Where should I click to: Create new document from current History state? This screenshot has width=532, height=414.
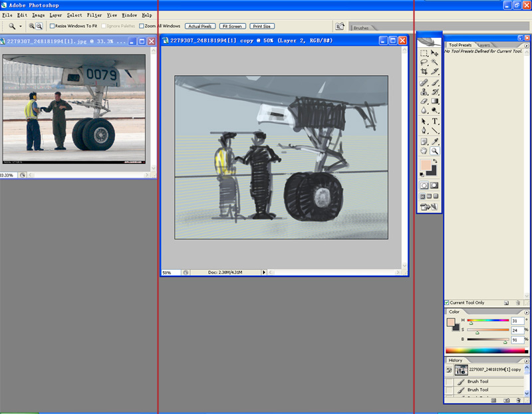click(x=493, y=401)
